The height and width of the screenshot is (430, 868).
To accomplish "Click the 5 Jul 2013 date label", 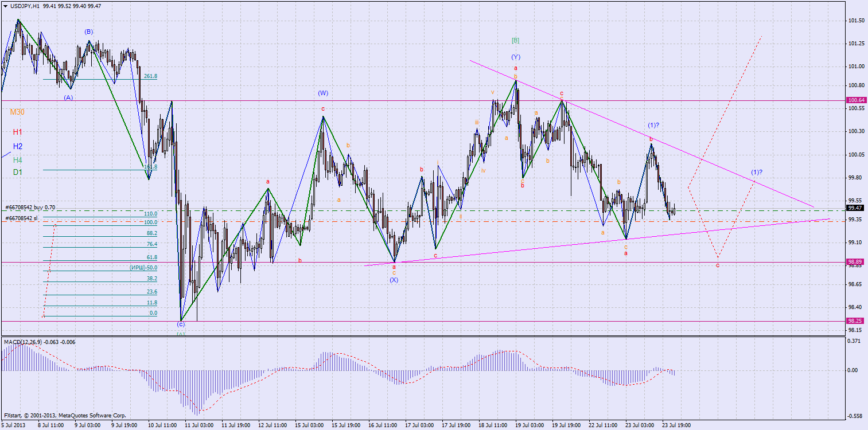I will [x=13, y=425].
